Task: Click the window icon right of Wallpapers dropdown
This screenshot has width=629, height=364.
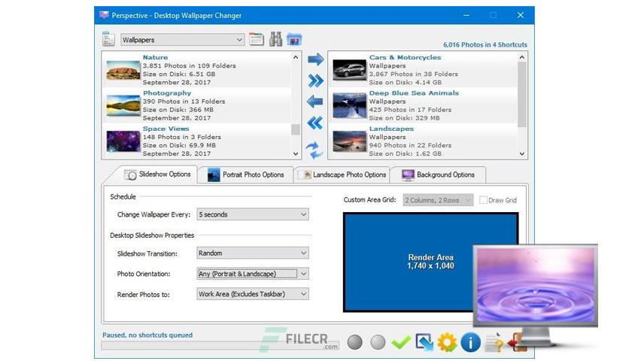Action: (256, 39)
